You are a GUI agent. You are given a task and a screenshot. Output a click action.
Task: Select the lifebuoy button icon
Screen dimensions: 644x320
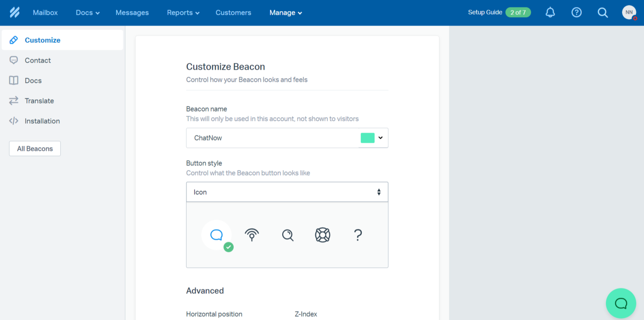[x=323, y=235]
